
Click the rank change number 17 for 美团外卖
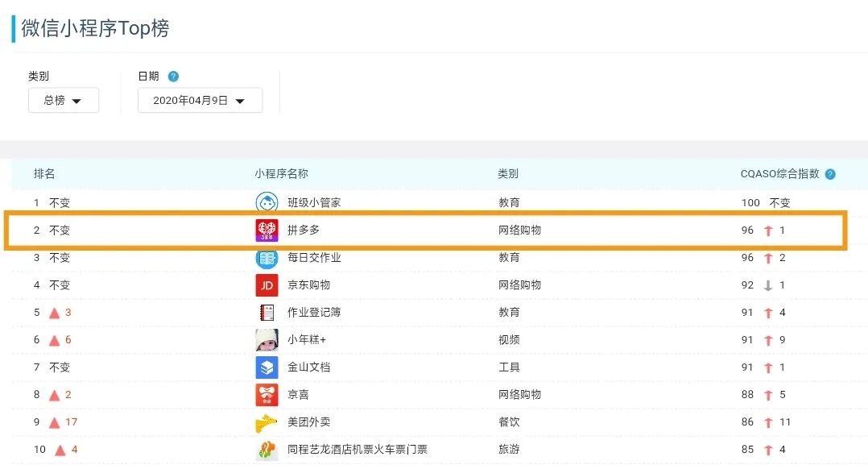click(x=72, y=422)
